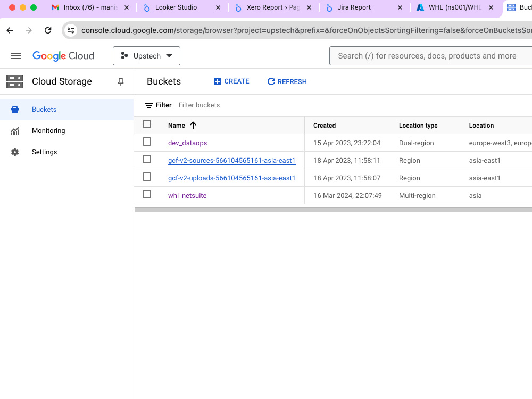Screen dimensions: 532x399
Task: Close the Jira Report tab
Action: point(400,7)
